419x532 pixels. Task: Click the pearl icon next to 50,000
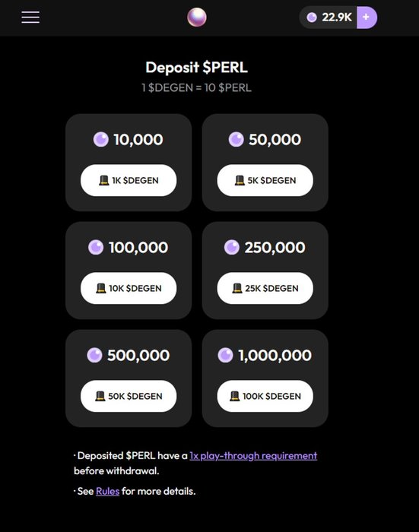click(x=236, y=139)
